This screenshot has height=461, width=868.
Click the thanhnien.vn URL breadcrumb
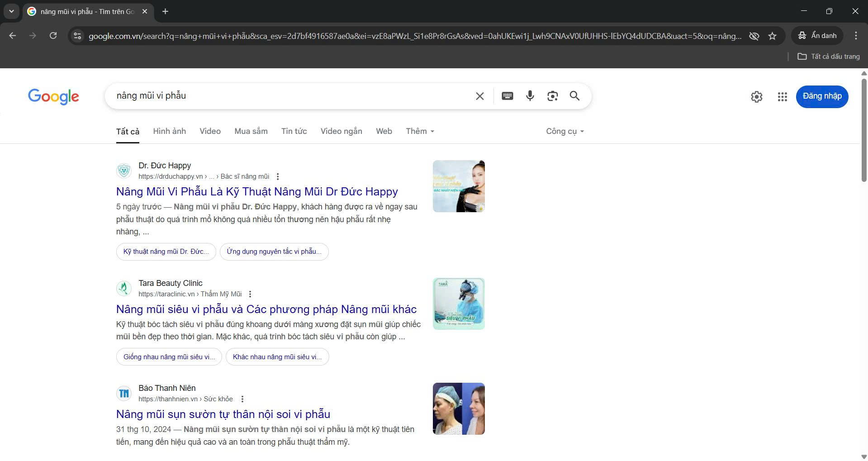[185, 399]
